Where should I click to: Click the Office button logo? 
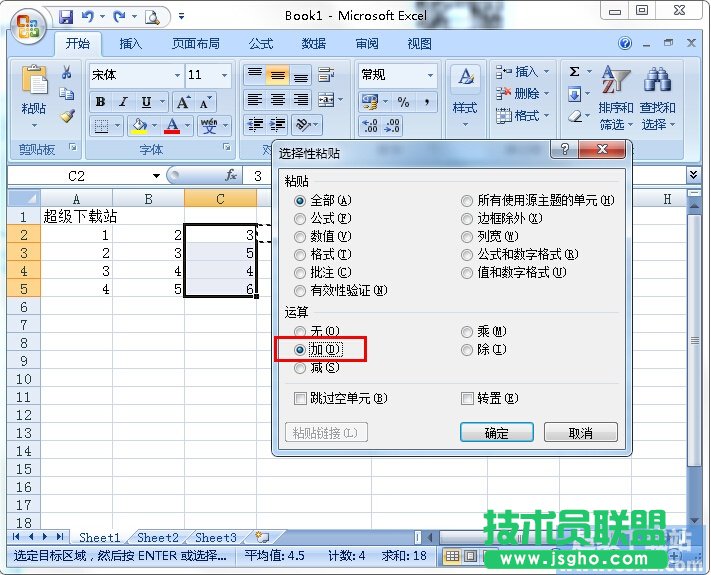(x=27, y=25)
